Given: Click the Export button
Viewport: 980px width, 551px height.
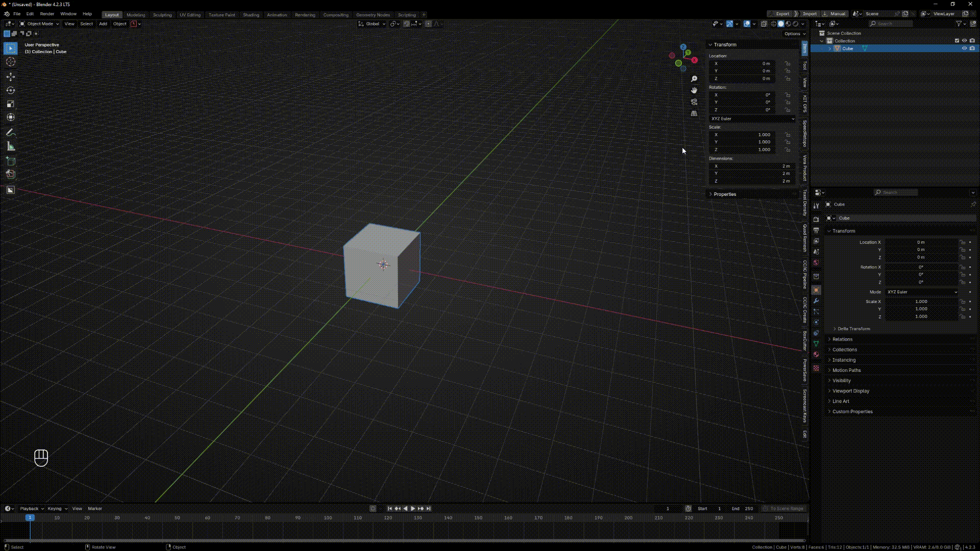Looking at the screenshot, I should pyautogui.click(x=782, y=14).
